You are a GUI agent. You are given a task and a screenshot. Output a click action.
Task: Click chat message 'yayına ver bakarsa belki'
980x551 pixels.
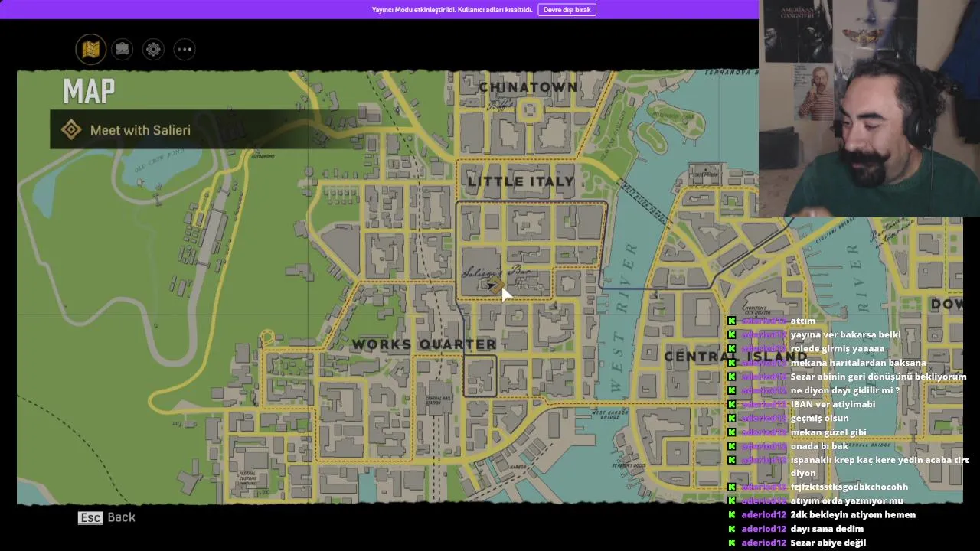[845, 334]
